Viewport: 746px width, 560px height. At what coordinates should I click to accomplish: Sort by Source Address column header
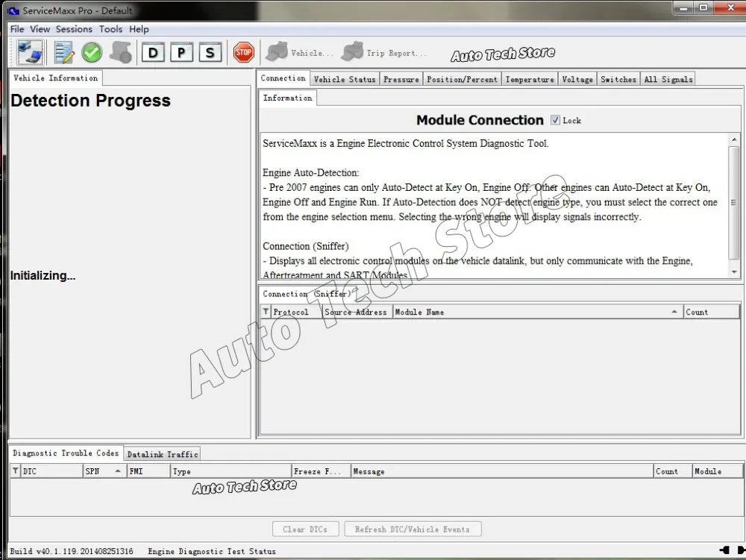click(357, 312)
